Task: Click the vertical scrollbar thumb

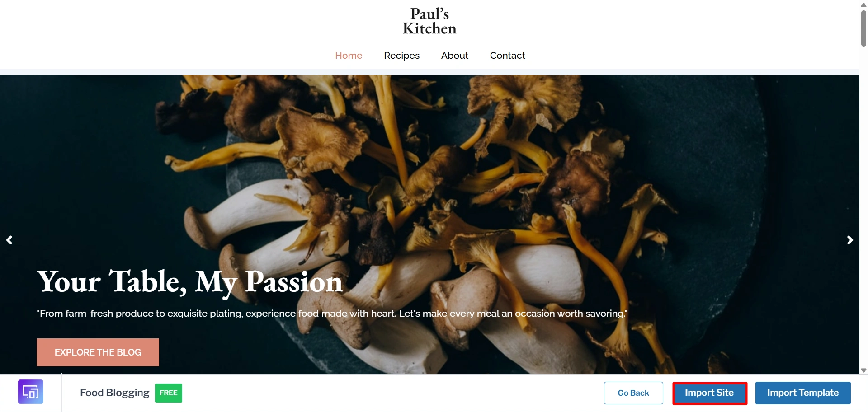Action: click(863, 28)
